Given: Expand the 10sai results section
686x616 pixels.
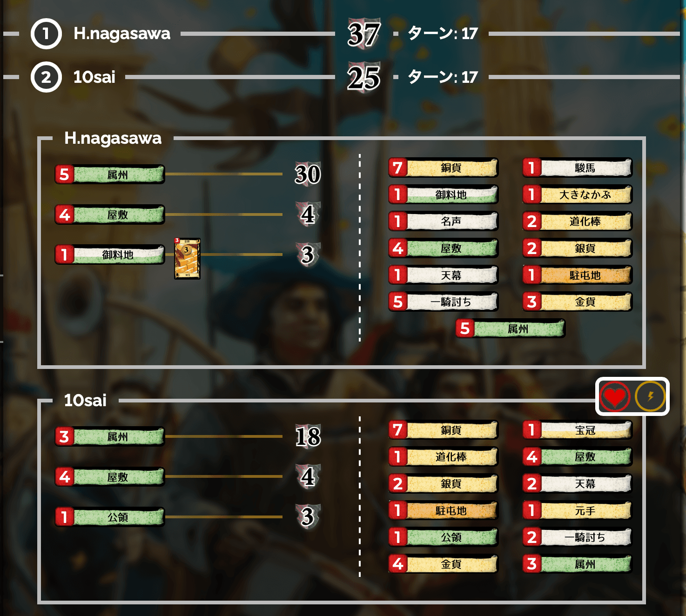Looking at the screenshot, I should (x=86, y=401).
